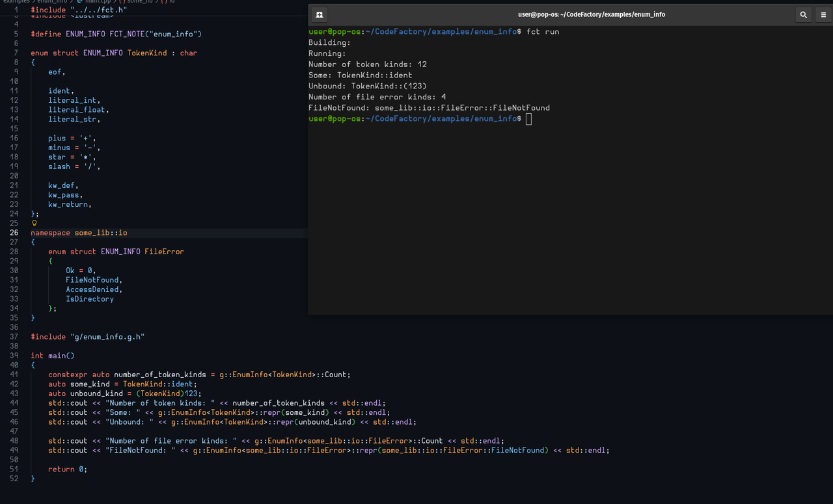Screen dimensions: 833x504
Task: Click line number 39 in the gutter
Action: (14, 356)
